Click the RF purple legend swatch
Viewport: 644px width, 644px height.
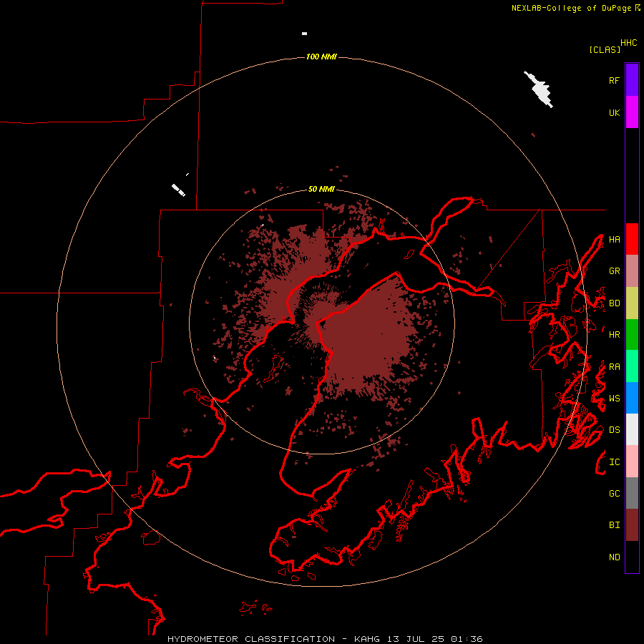tap(632, 80)
